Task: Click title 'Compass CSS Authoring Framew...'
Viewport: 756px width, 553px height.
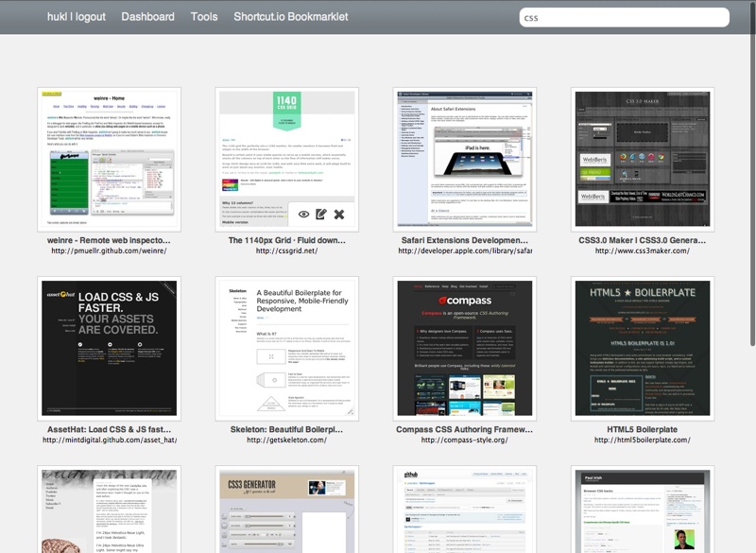Action: [465, 429]
